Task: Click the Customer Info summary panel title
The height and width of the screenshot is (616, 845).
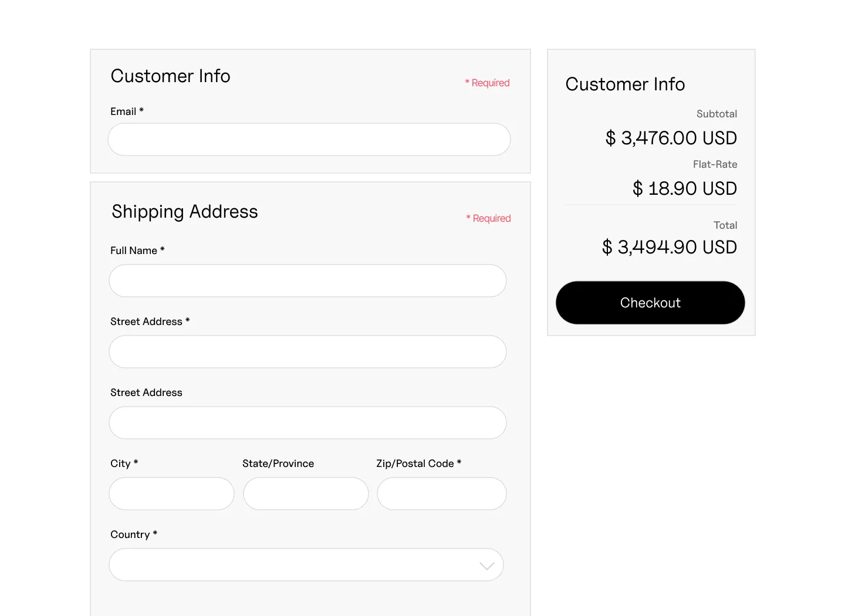Action: coord(625,84)
